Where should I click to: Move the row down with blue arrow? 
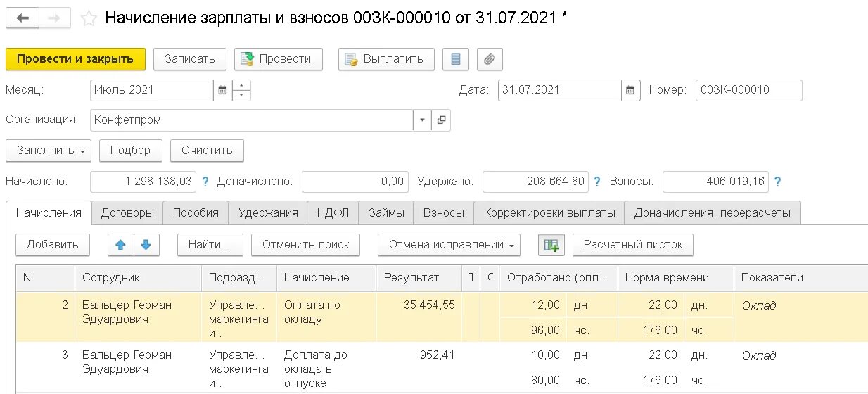click(x=146, y=245)
